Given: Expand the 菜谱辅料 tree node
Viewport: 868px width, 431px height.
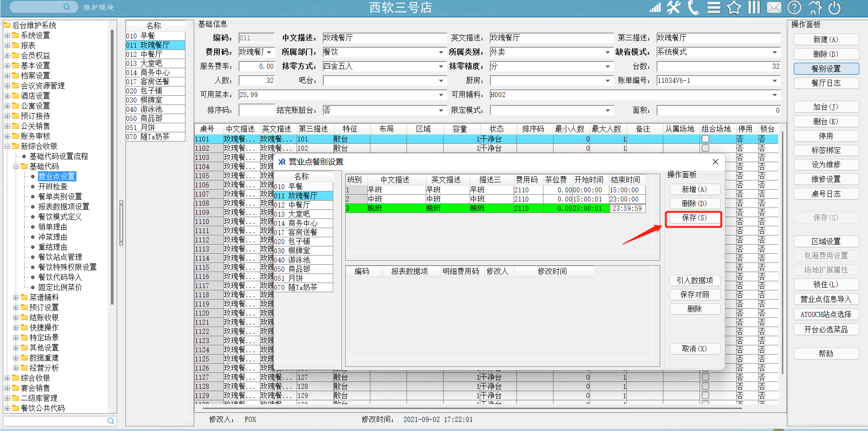Looking at the screenshot, I should [x=16, y=297].
